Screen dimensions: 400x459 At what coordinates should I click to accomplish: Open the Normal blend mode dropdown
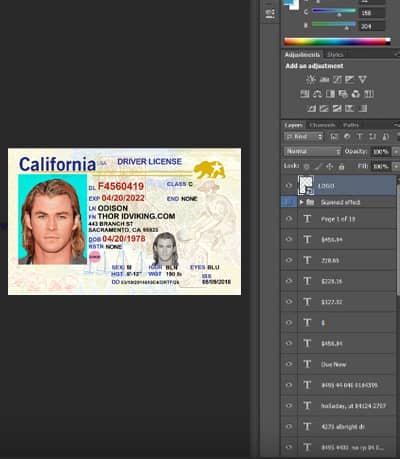(x=313, y=151)
